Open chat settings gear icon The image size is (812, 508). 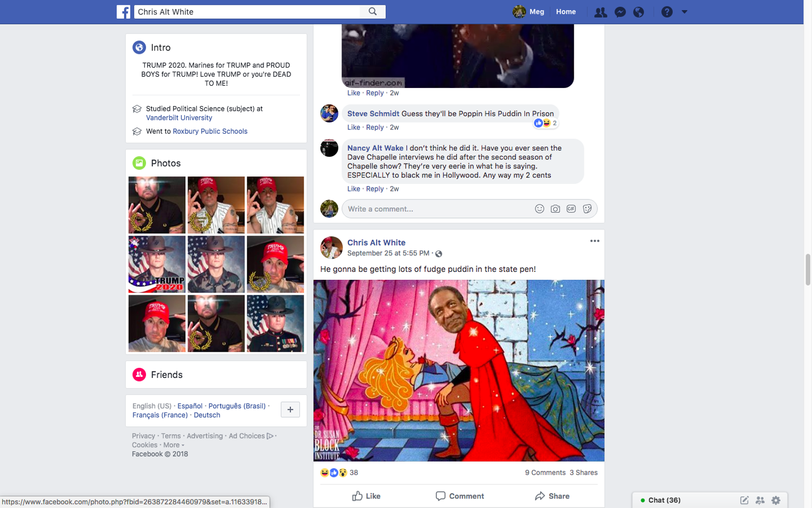click(776, 500)
